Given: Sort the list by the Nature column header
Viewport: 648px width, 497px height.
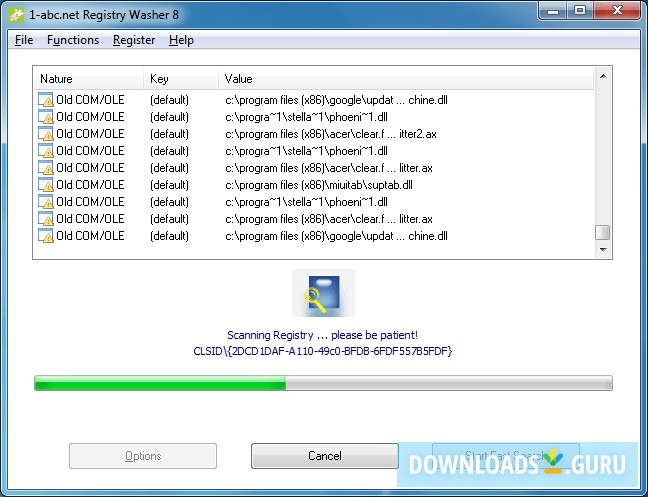Looking at the screenshot, I should pos(88,78).
